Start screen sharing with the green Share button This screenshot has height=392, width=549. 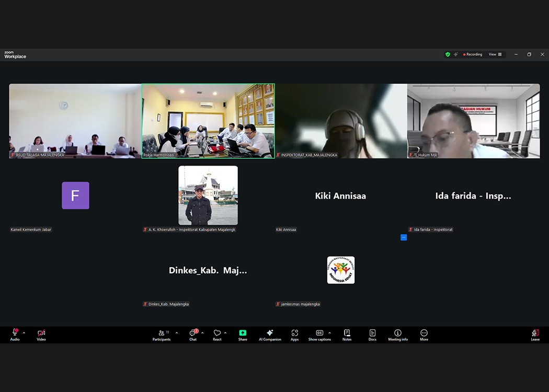click(x=243, y=335)
